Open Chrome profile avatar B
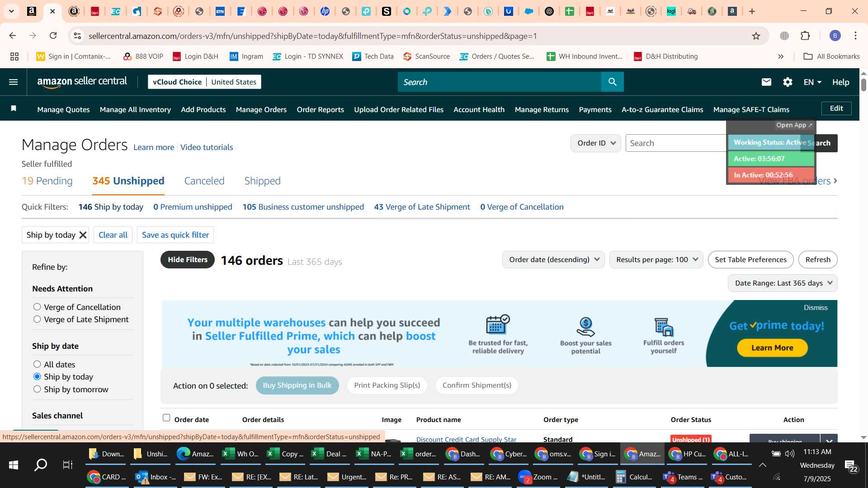 click(835, 36)
